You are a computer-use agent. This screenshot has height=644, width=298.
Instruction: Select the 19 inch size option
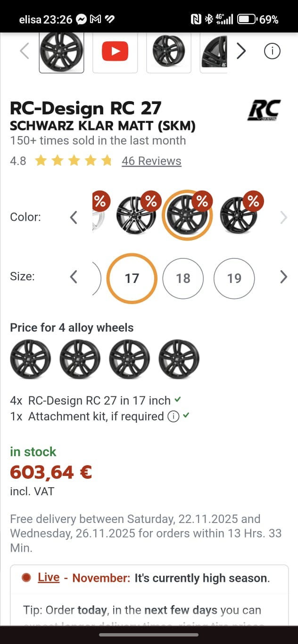tap(234, 278)
